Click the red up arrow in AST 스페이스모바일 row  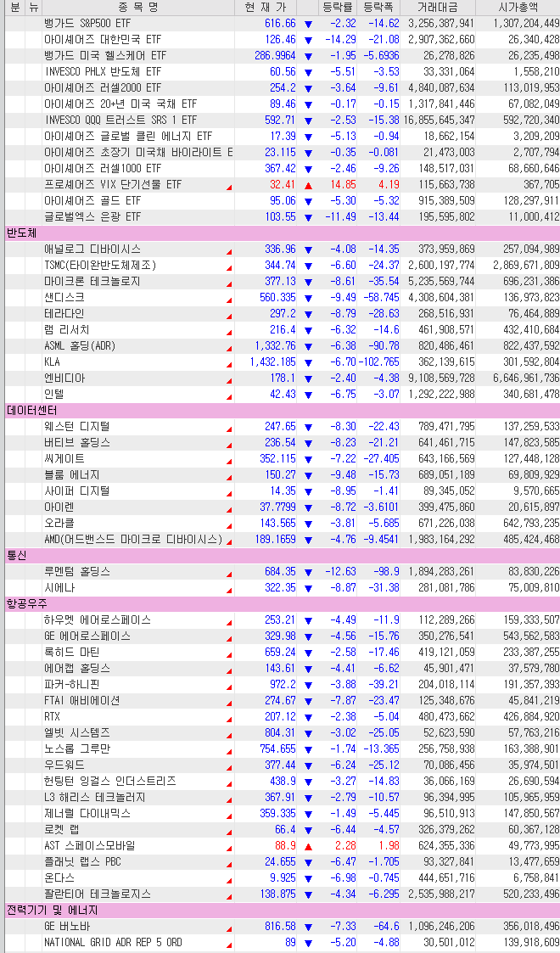pyautogui.click(x=308, y=847)
